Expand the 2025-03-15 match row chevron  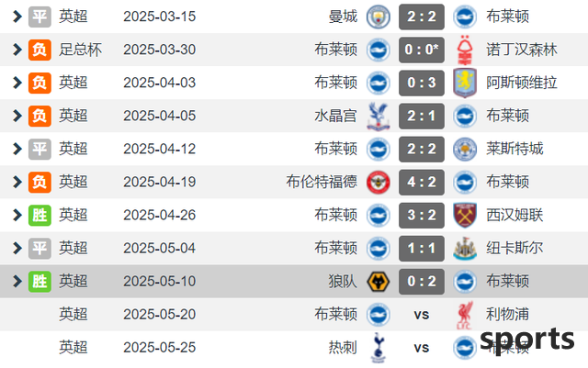tap(17, 17)
